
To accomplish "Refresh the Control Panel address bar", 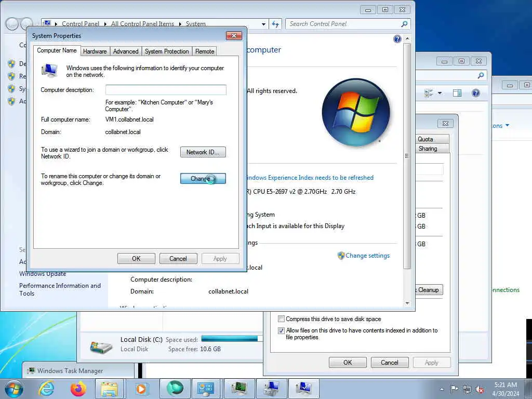I will click(275, 24).
